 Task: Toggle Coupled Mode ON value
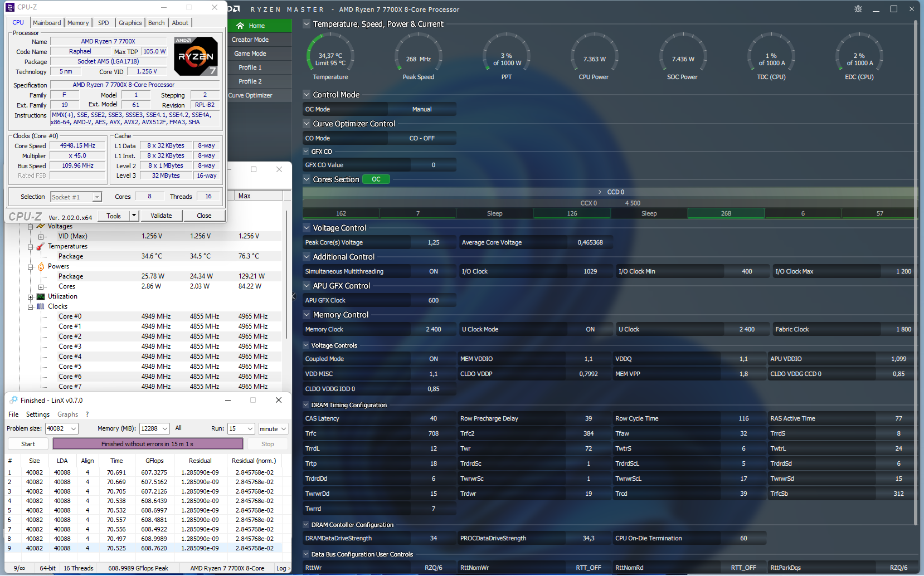coord(434,359)
